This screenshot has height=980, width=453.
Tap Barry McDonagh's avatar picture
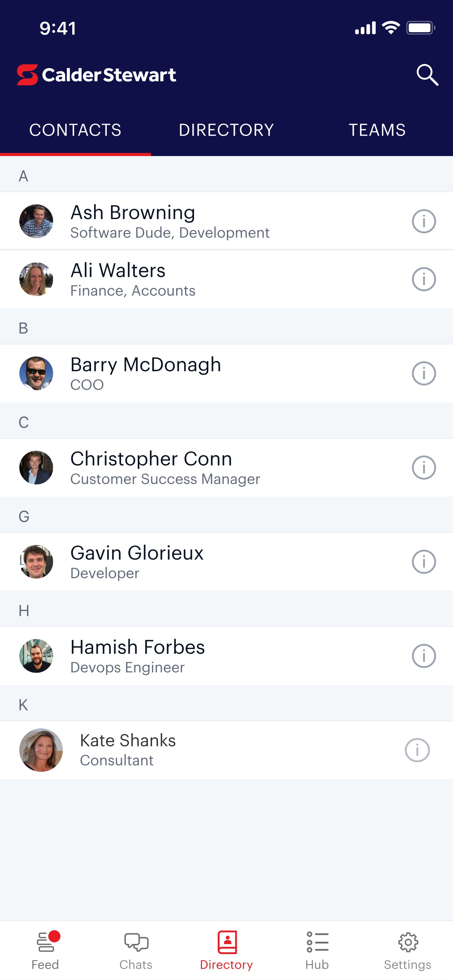pos(36,373)
